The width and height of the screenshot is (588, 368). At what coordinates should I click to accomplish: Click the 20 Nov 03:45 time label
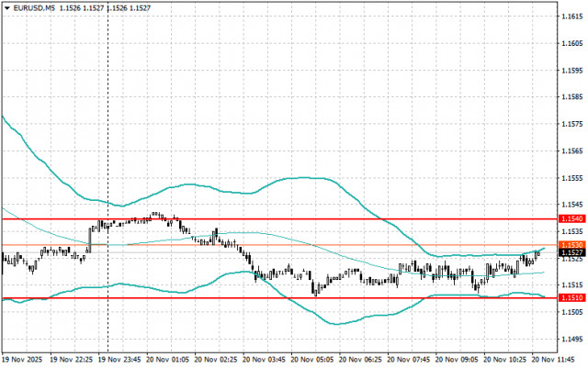tap(264, 360)
